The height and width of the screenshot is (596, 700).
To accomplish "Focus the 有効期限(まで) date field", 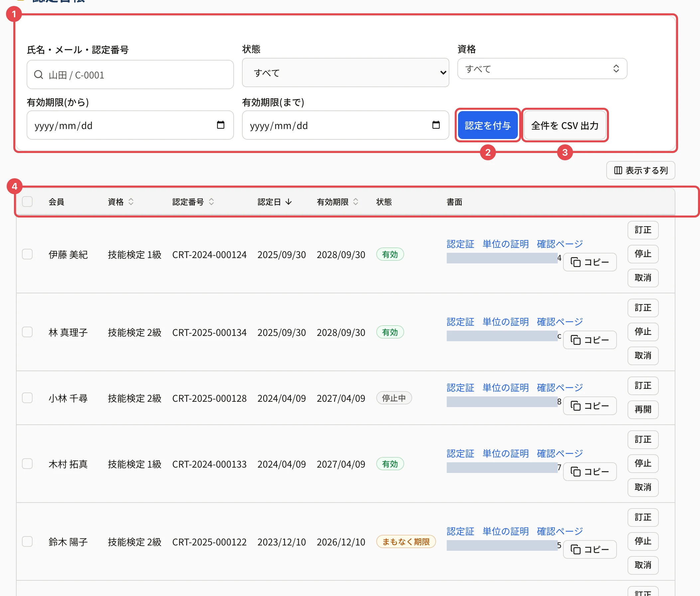I will click(345, 125).
